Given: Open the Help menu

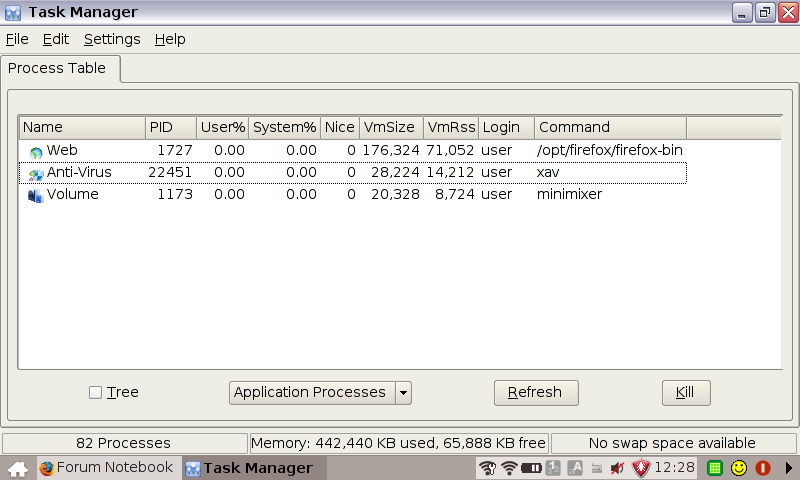Looking at the screenshot, I should click(170, 39).
